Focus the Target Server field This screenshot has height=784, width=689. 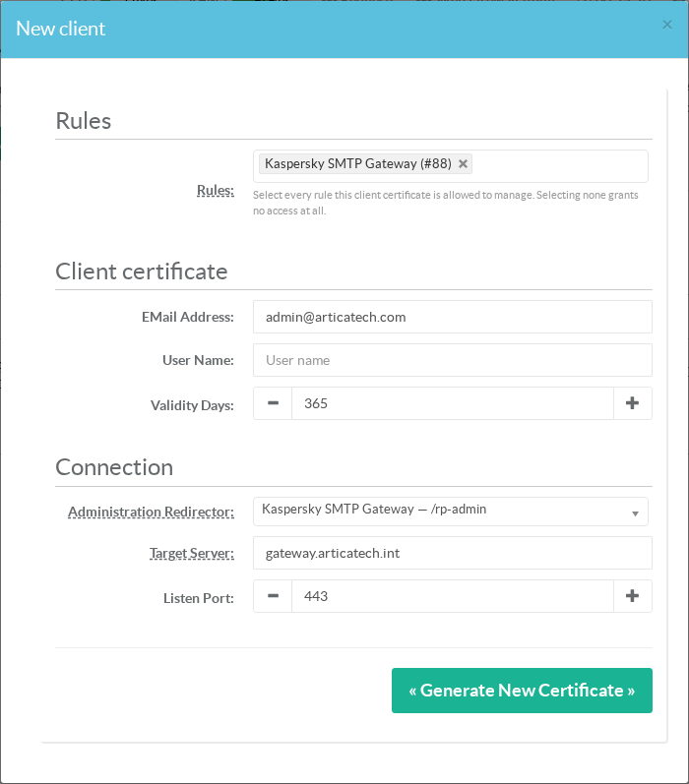(453, 553)
